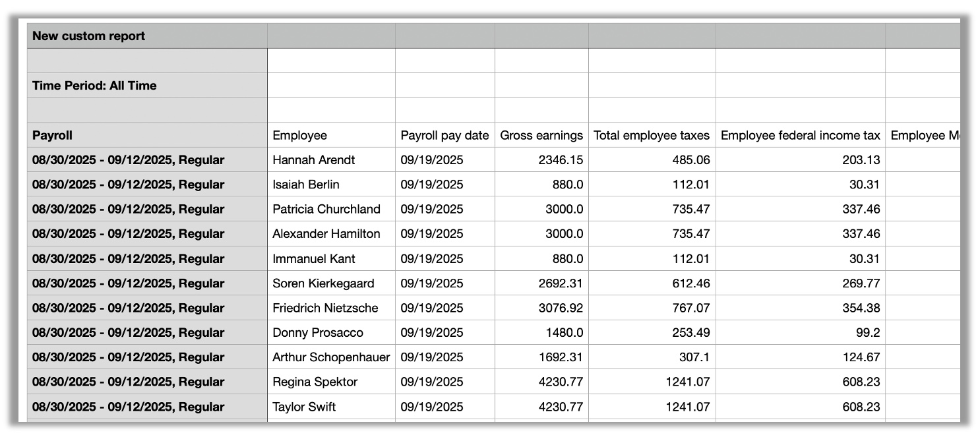The height and width of the screenshot is (439, 980).
Task: Select the 'Total employee taxes' header cell
Action: (x=652, y=135)
